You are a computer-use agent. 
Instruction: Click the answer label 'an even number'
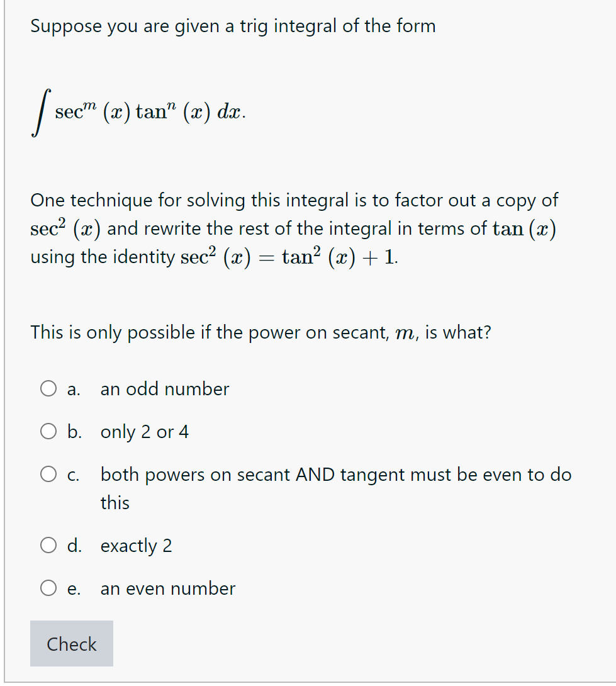tap(167, 588)
